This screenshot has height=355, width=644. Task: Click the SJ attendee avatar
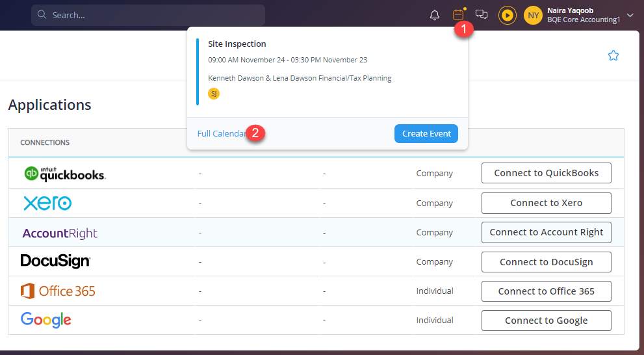click(214, 94)
